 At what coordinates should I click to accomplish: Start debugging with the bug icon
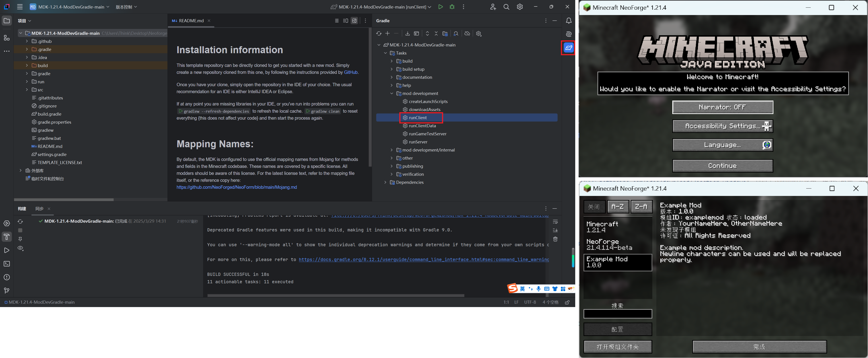click(x=452, y=7)
